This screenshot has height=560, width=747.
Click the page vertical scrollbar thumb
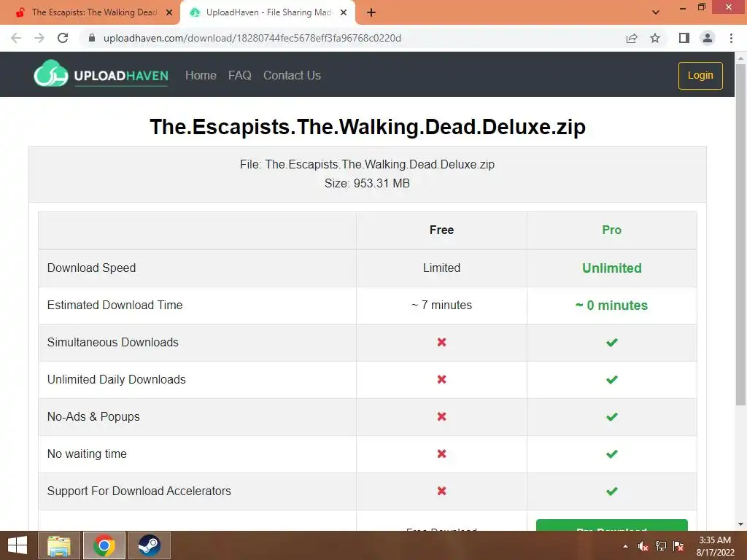click(740, 235)
